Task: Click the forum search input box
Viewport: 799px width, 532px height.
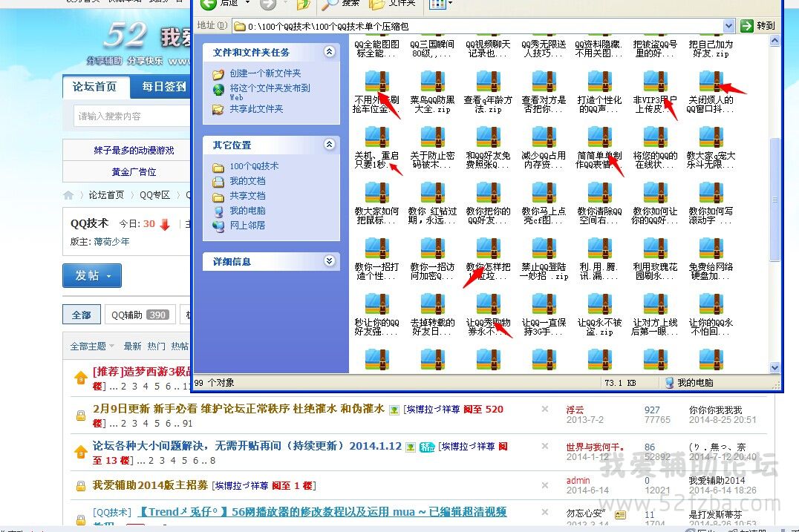Action: pos(132,116)
